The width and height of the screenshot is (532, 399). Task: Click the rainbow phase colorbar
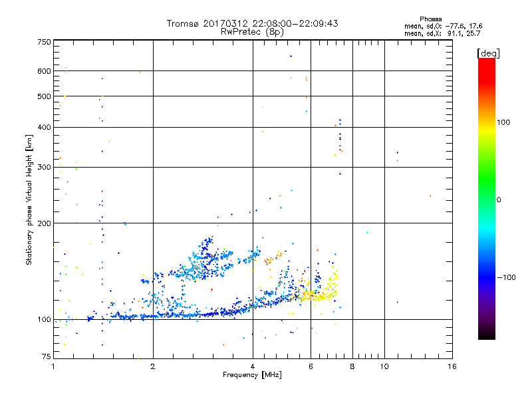point(487,198)
